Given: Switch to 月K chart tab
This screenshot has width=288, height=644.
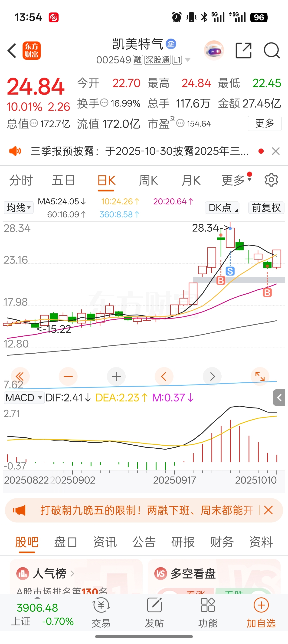Looking at the screenshot, I should (x=191, y=180).
